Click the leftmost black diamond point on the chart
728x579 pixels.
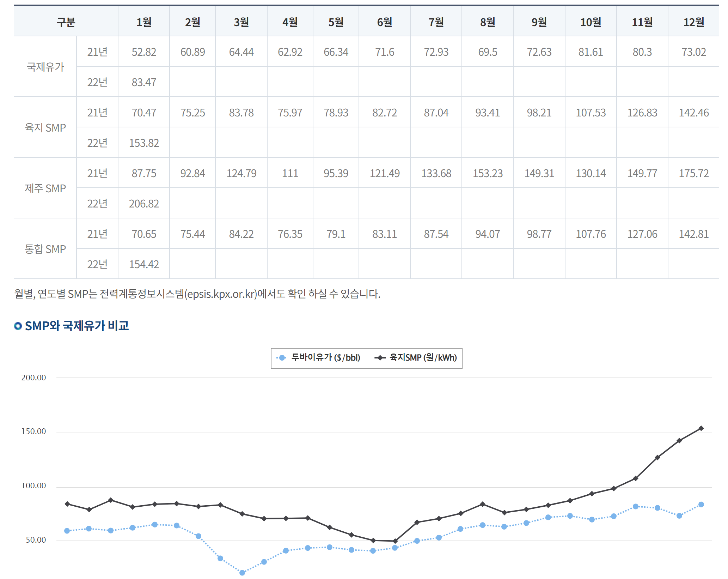pos(67,504)
